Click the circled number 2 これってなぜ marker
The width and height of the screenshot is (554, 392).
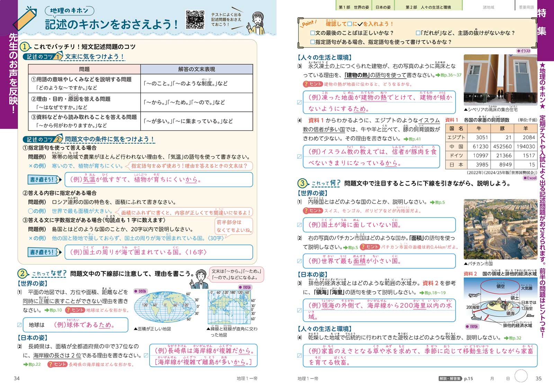tap(23, 274)
